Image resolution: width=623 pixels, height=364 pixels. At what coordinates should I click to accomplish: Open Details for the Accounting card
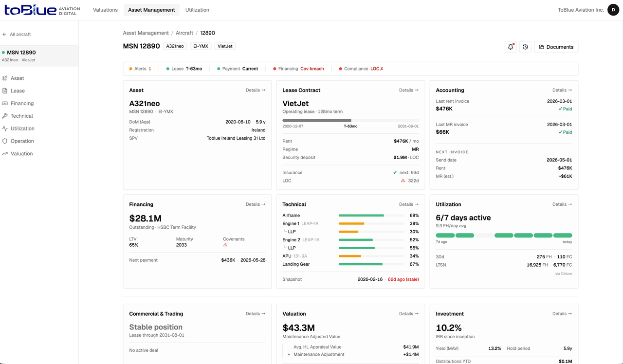tap(562, 90)
